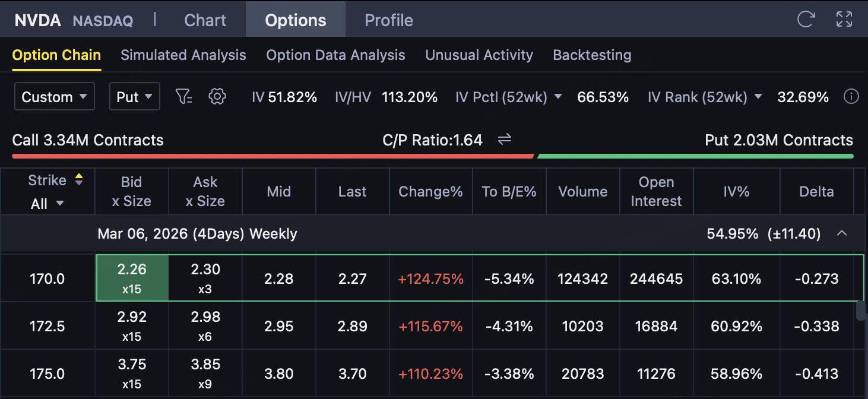Open the Simulated Analysis tab
This screenshot has width=868, height=399.
pos(183,55)
